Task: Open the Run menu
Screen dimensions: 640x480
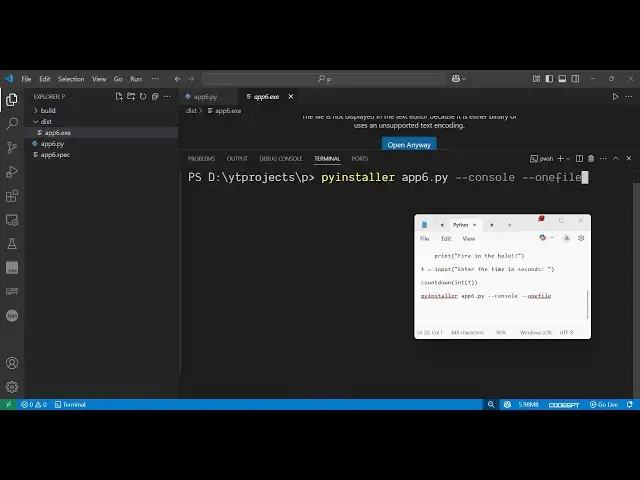Action: (x=136, y=79)
